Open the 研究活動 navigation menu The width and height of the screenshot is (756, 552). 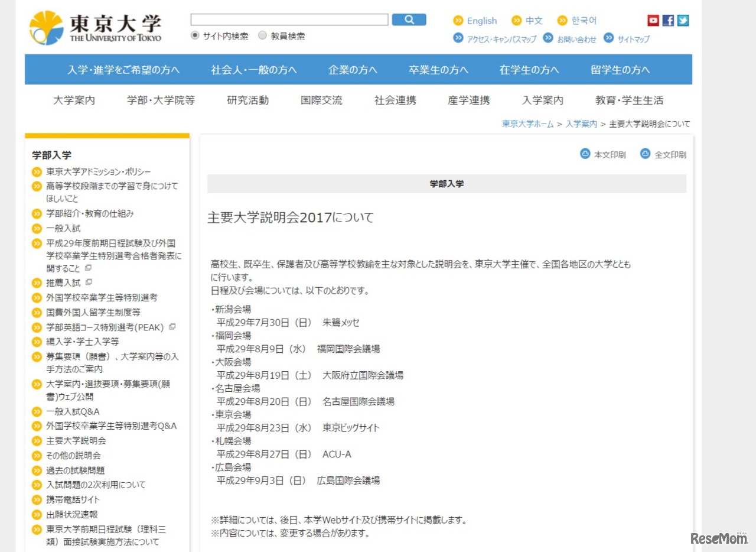point(247,100)
